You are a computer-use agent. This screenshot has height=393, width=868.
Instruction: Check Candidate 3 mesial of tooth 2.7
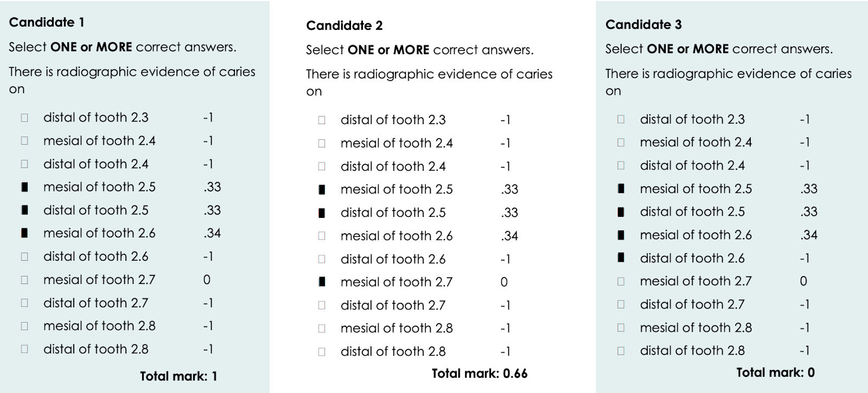coord(621,281)
